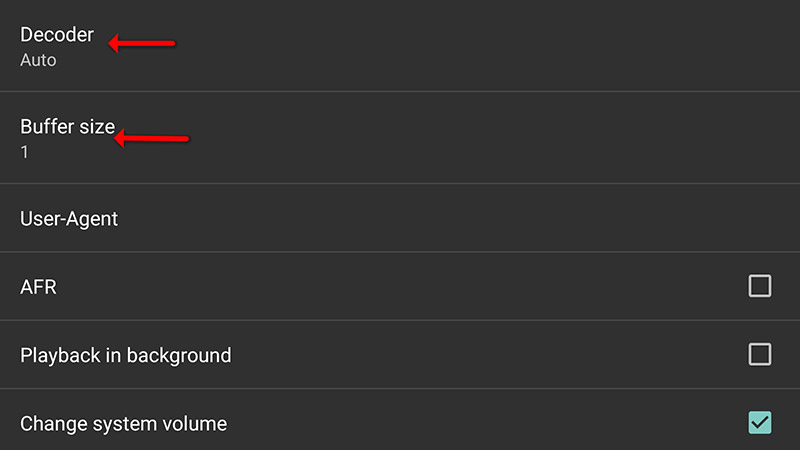Select the "Buffer size" title text
This screenshot has width=800, height=450.
[x=67, y=128]
